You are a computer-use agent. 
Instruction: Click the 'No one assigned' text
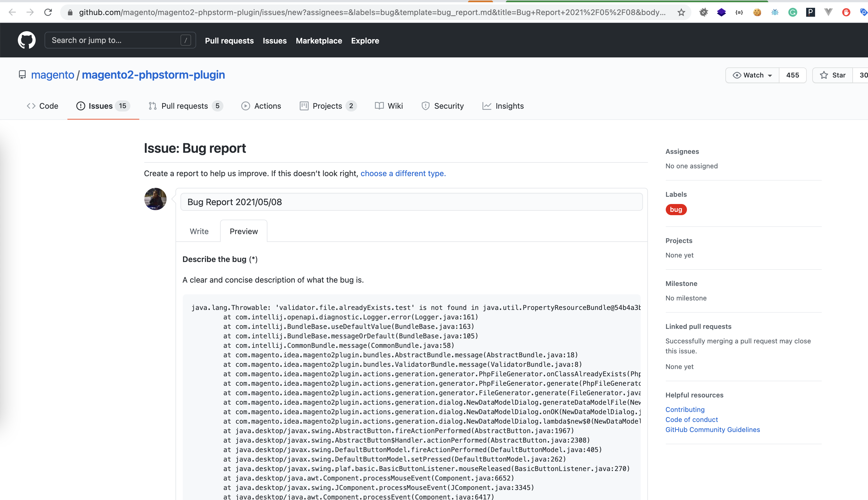click(x=691, y=166)
